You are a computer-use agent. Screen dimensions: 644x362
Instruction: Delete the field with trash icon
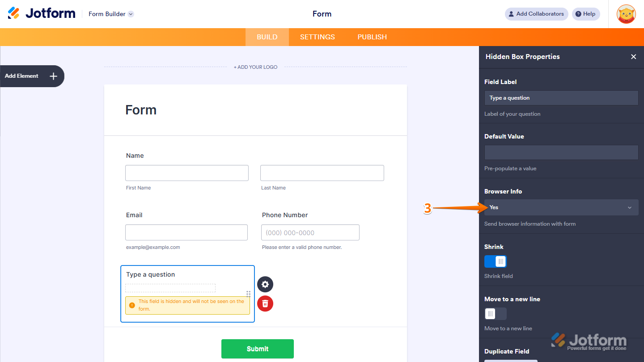pos(265,304)
